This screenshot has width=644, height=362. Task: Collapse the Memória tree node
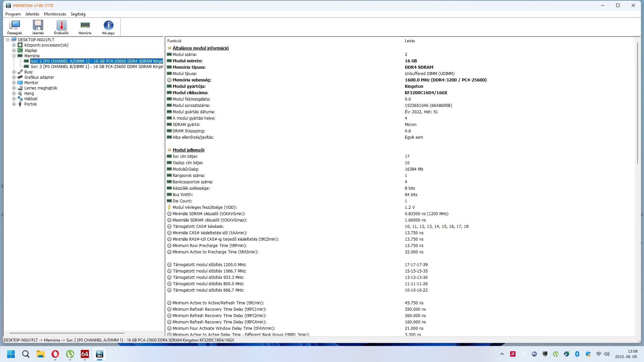tap(14, 56)
